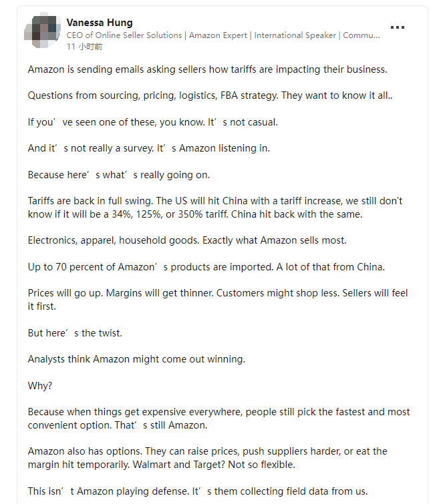Click 'what's really going on' line
The height and width of the screenshot is (504, 441).
119,175
